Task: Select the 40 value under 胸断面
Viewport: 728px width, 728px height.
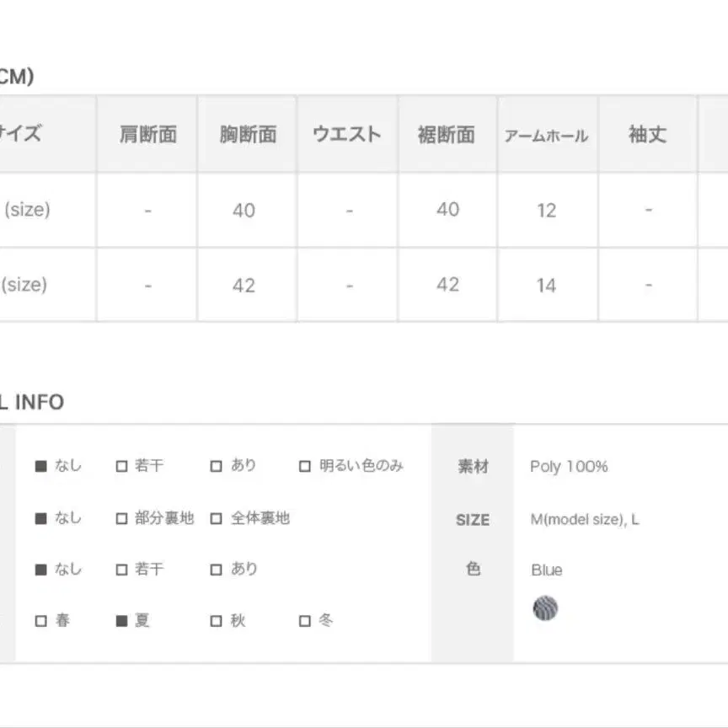Action: point(244,211)
